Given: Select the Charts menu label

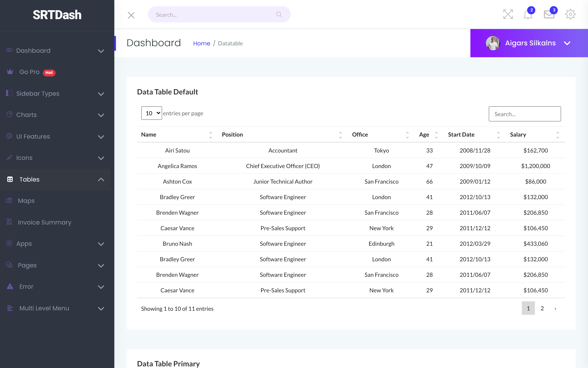Looking at the screenshot, I should (x=27, y=115).
